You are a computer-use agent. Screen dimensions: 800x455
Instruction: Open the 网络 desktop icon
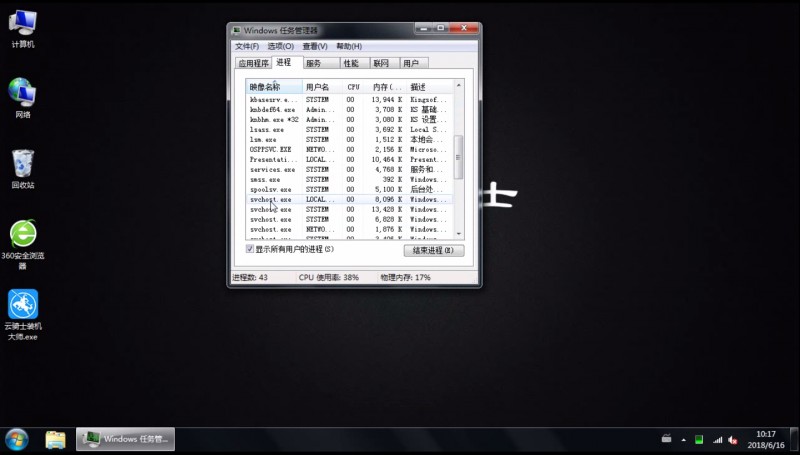point(23,98)
